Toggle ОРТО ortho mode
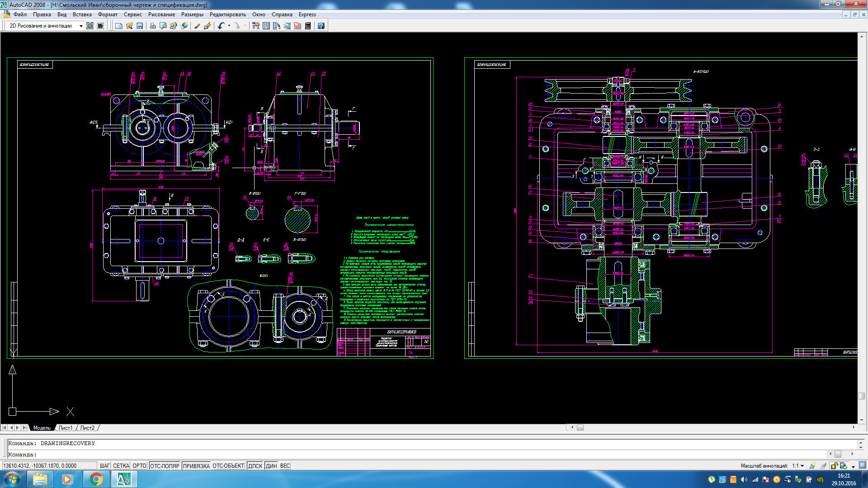Image resolution: width=868 pixels, height=488 pixels. 140,466
